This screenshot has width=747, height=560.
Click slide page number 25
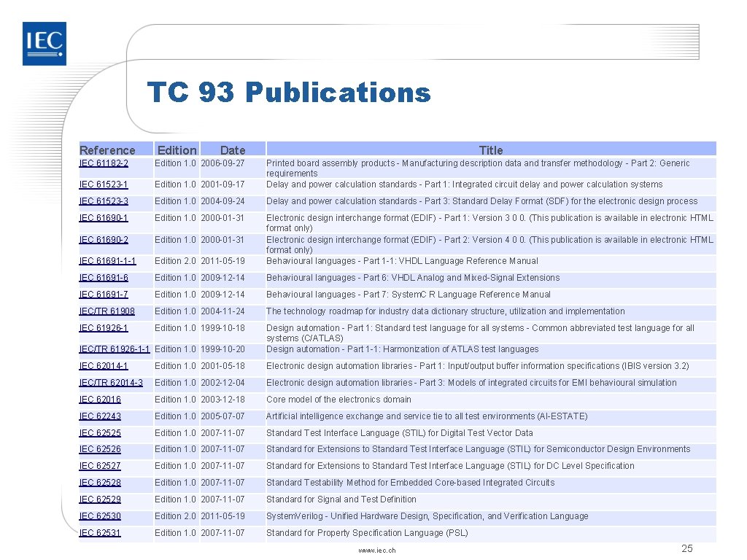(687, 548)
